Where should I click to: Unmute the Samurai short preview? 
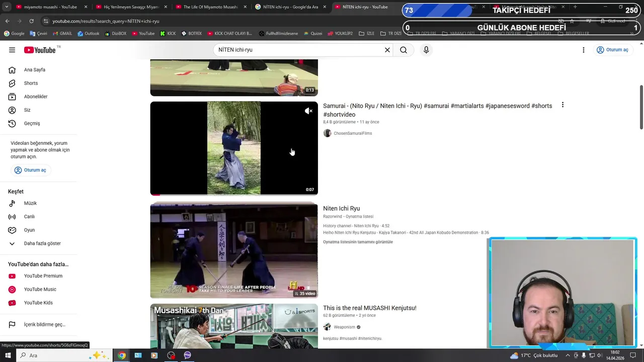308,111
